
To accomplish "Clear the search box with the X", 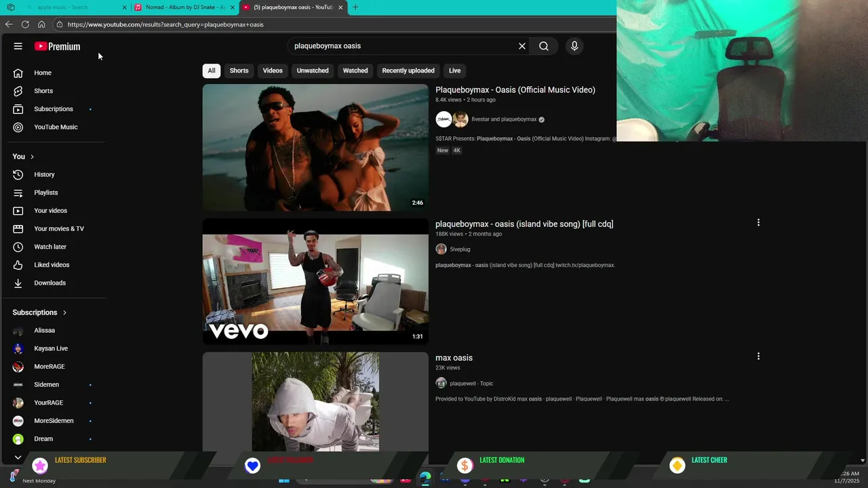I will pyautogui.click(x=522, y=46).
